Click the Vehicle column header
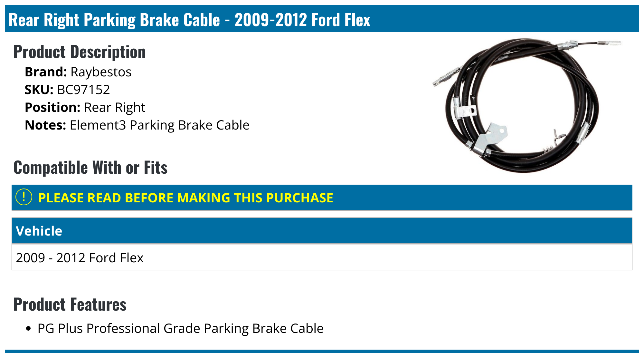 tap(39, 231)
